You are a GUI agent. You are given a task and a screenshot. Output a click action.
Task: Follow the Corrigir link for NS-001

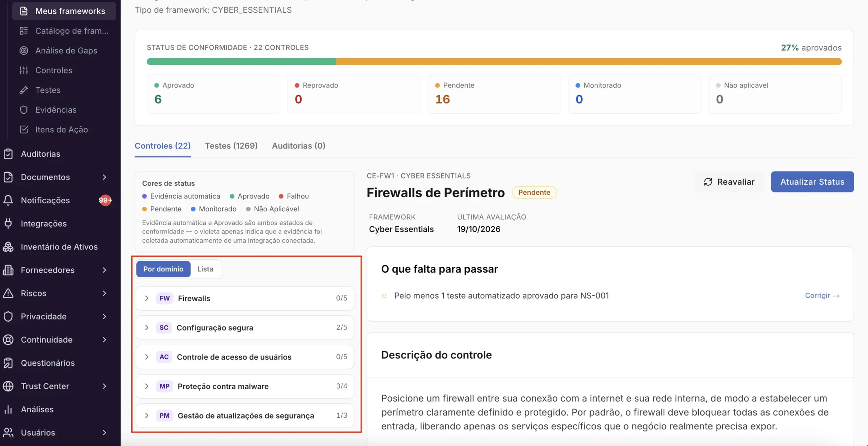pyautogui.click(x=822, y=296)
